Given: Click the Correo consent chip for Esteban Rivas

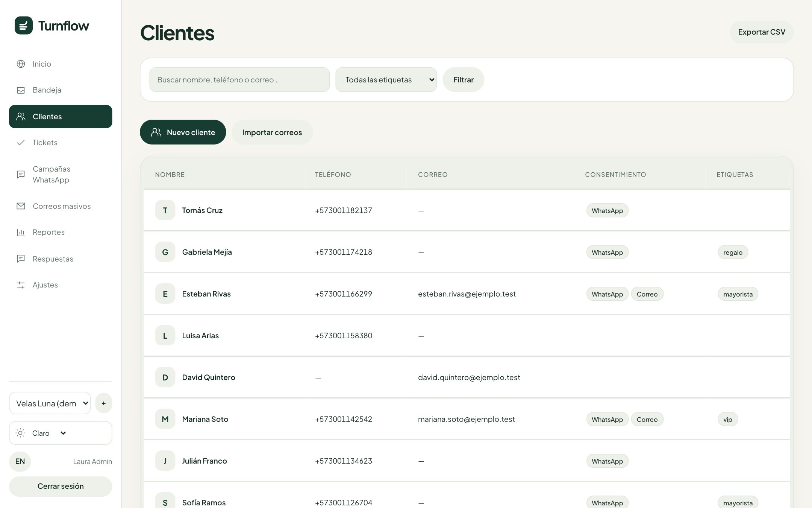Looking at the screenshot, I should [647, 294].
